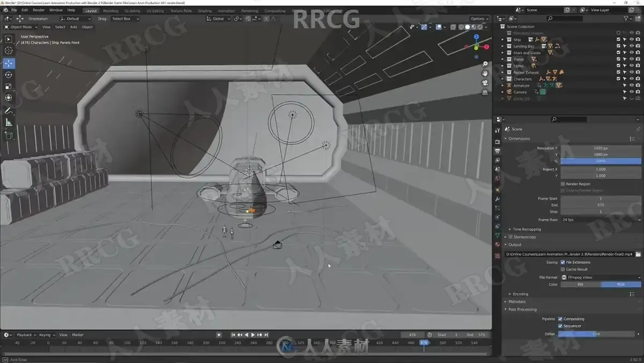Open the Render properties tab

[x=497, y=142]
